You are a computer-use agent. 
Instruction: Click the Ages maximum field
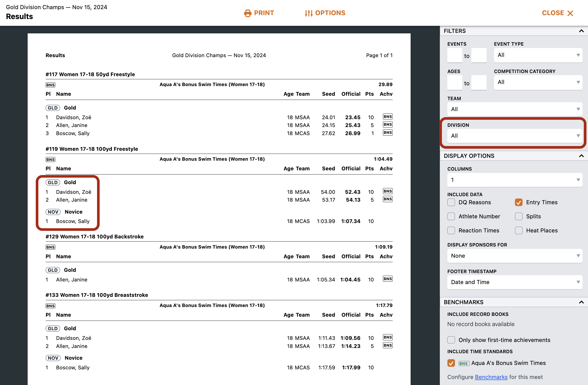click(479, 83)
